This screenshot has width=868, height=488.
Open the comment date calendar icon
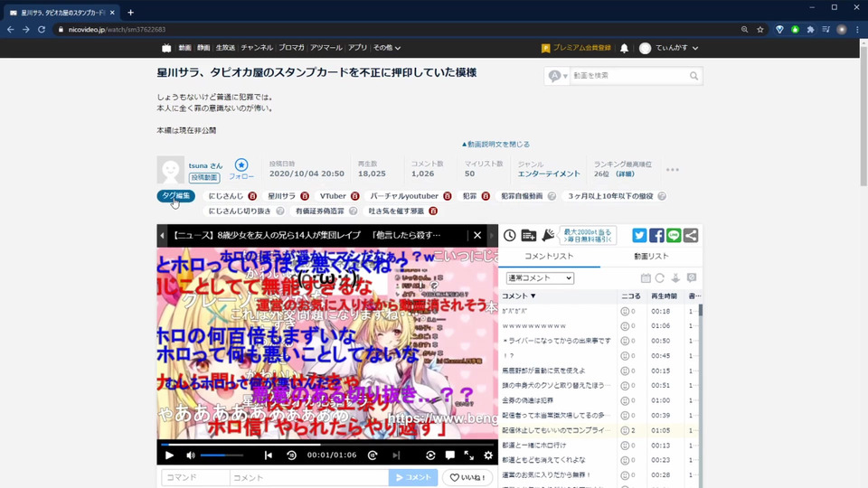[x=646, y=278]
